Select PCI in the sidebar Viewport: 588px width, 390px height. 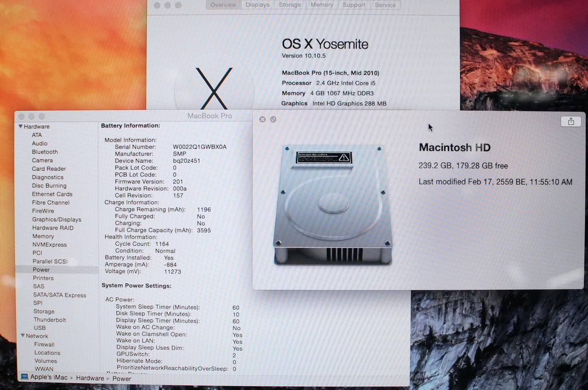pos(37,253)
